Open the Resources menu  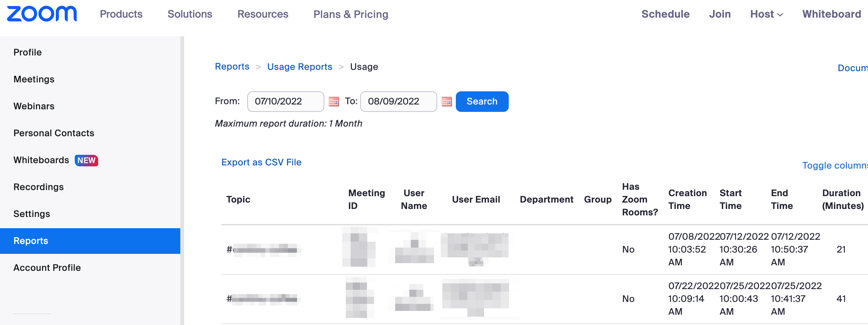[x=263, y=14]
